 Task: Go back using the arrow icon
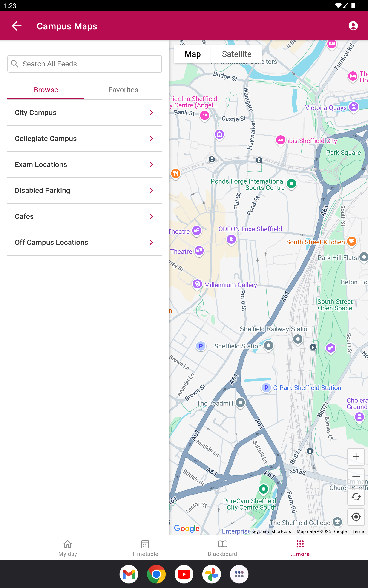17,26
